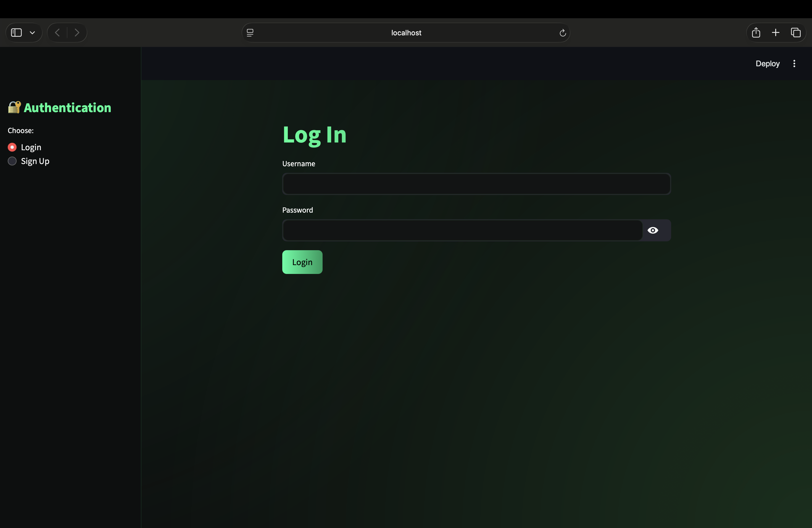812x528 pixels.
Task: Click the Log In page heading
Action: click(x=314, y=135)
